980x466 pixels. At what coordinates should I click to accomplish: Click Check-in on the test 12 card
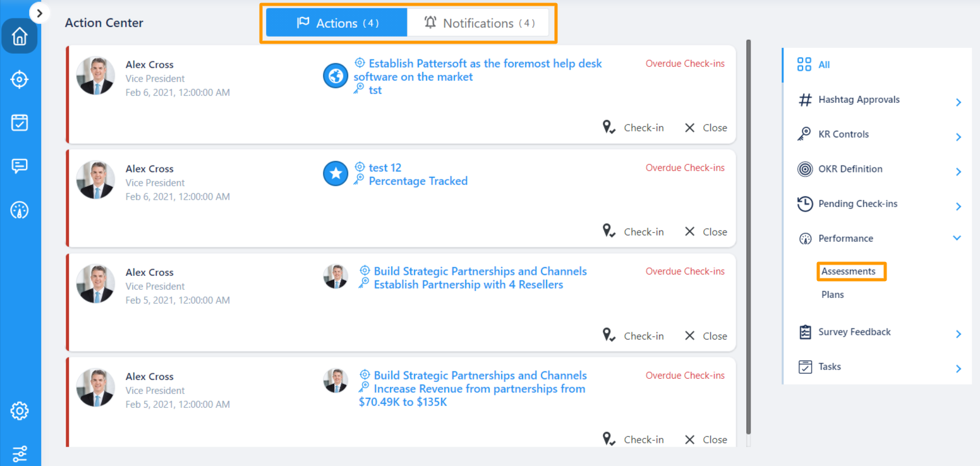point(634,232)
